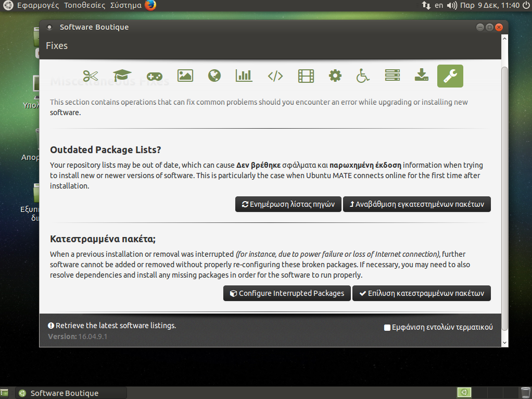
Task: Open the Graphics category (picture icon)
Action: click(185, 76)
